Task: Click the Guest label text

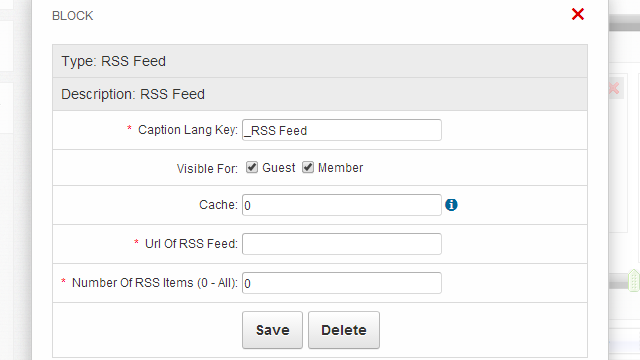Action: click(x=278, y=168)
